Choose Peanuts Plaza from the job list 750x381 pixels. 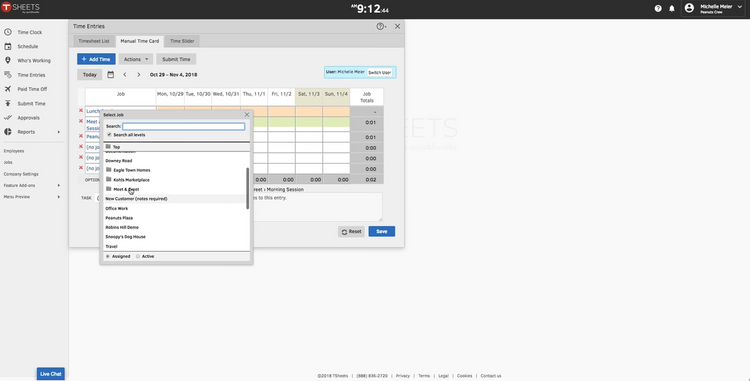(119, 218)
